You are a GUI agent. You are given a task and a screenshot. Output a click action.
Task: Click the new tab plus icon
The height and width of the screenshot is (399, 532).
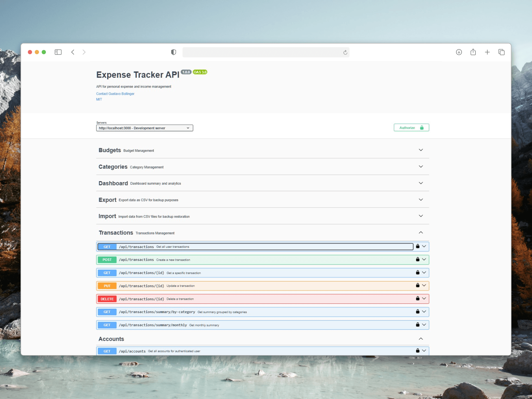(x=487, y=52)
